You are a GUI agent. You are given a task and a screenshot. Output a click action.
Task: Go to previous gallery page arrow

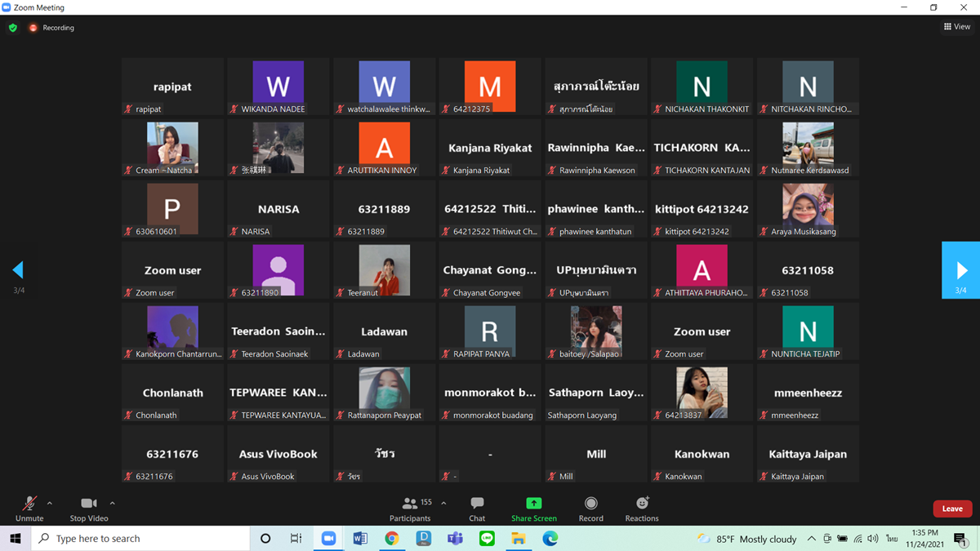[x=18, y=270]
